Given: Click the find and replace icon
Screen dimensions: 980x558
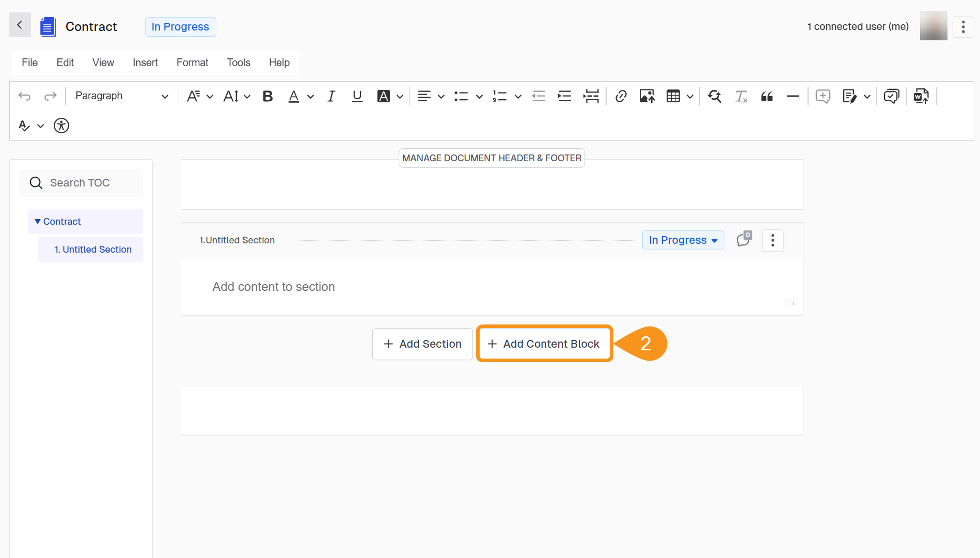Looking at the screenshot, I should [x=715, y=96].
